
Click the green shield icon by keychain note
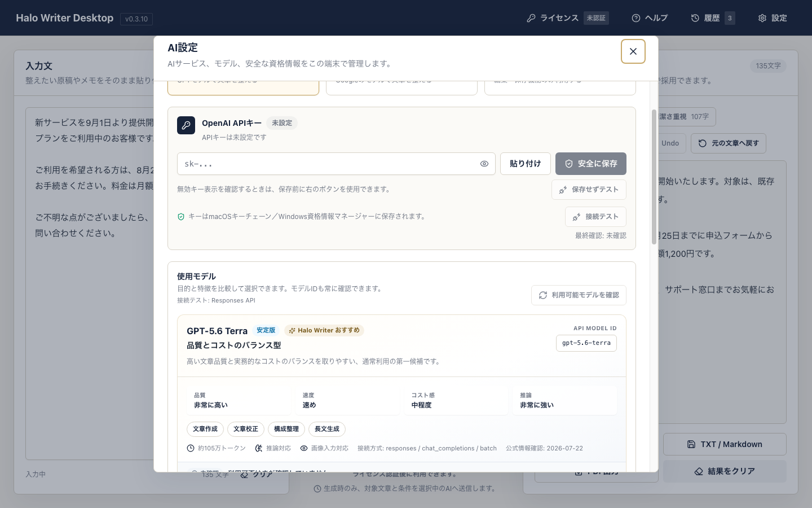[x=181, y=217]
